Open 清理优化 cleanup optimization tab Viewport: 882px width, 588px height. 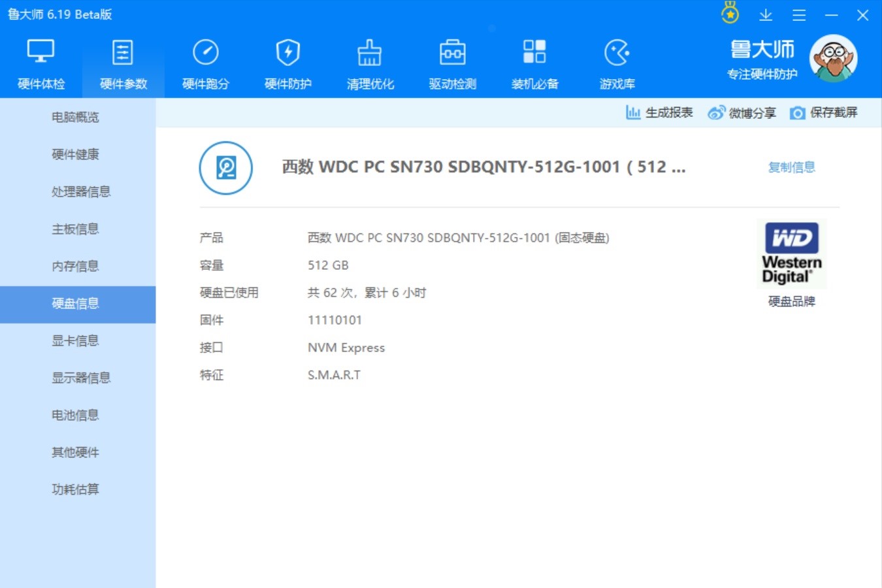pos(370,65)
